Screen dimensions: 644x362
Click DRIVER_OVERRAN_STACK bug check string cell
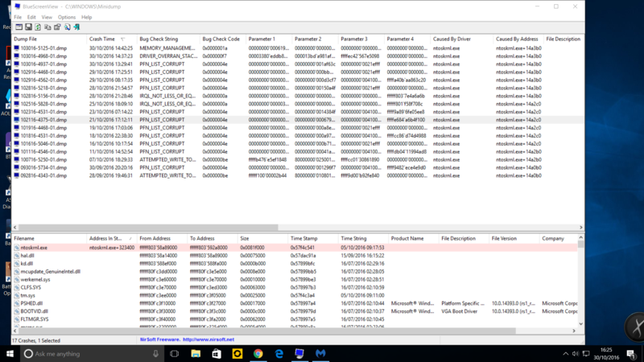click(x=167, y=56)
